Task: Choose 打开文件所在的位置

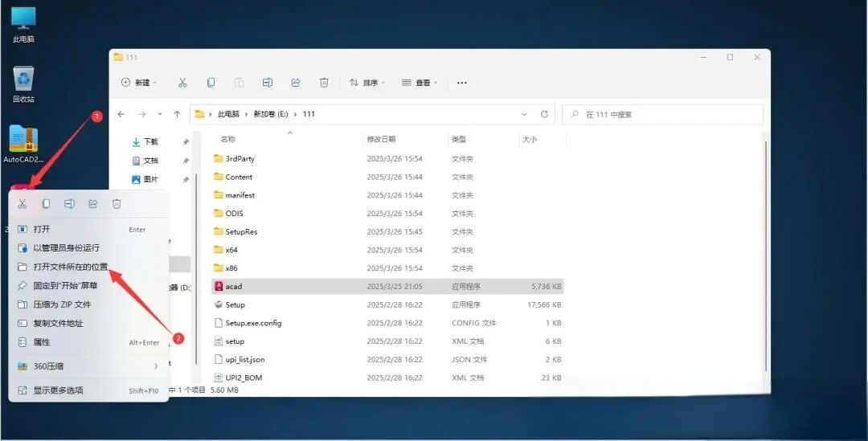Action: coord(88,267)
